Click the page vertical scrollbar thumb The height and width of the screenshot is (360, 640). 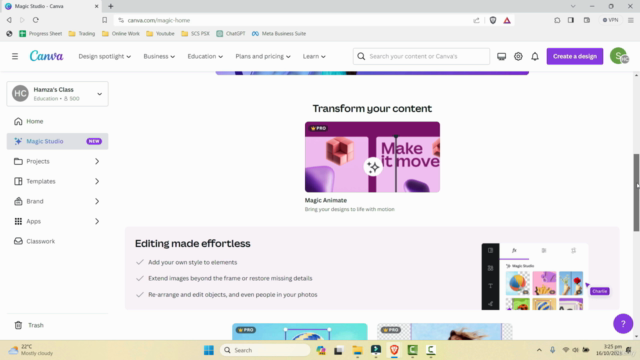tap(636, 192)
